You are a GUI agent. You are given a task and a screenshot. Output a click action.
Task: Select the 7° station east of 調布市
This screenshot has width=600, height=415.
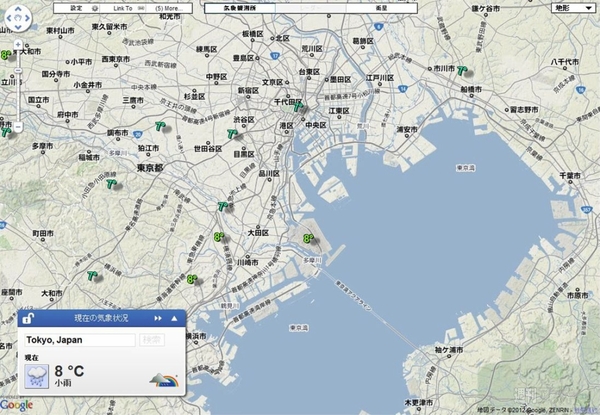160,126
